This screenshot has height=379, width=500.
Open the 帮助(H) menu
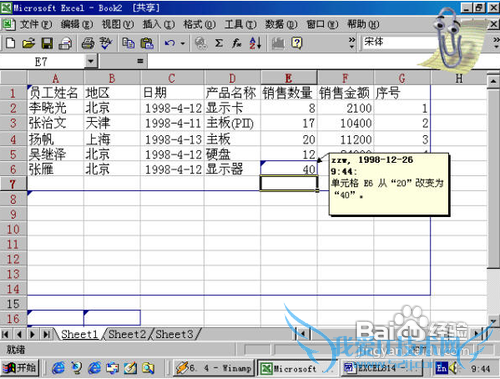363,24
